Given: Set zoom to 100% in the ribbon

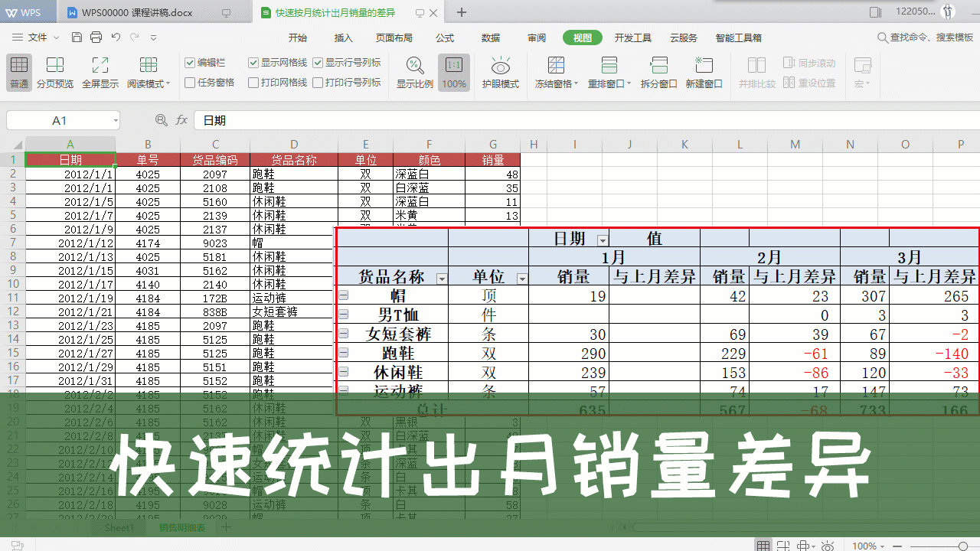Looking at the screenshot, I should click(454, 73).
